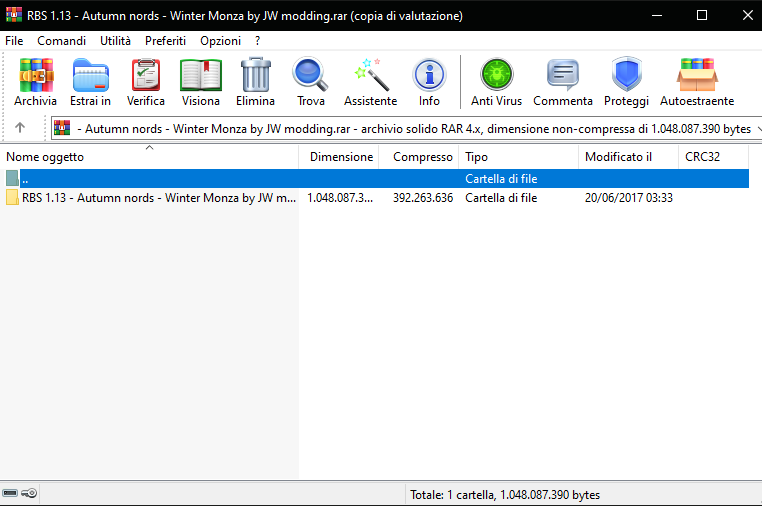Sort by Dimensione column header
The image size is (762, 506).
[341, 157]
